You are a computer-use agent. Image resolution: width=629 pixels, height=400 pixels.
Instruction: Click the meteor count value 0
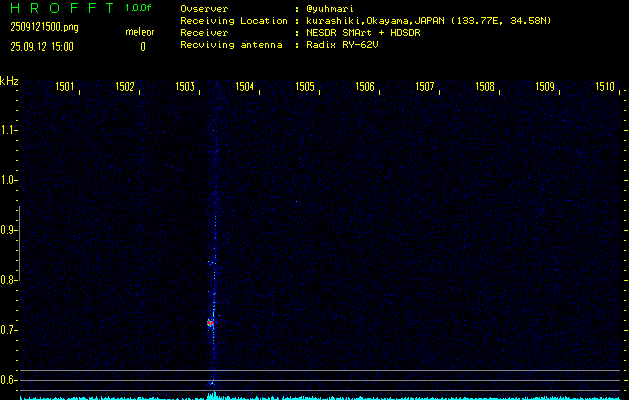tap(143, 47)
